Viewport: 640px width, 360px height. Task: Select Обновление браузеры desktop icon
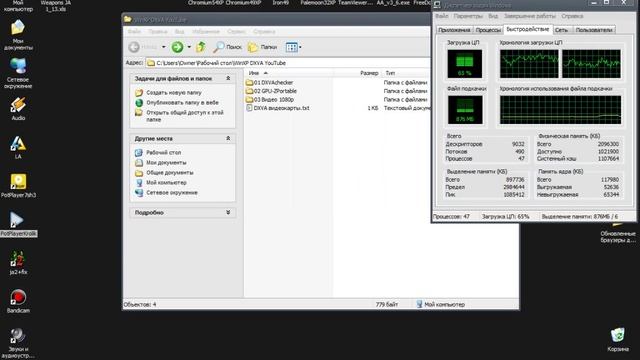(x=618, y=233)
